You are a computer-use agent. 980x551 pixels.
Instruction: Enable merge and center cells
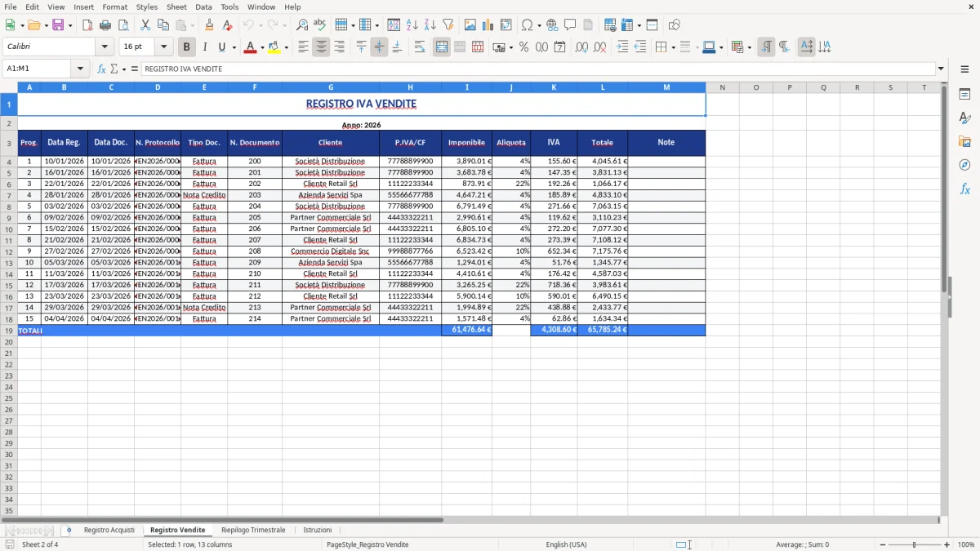[441, 47]
